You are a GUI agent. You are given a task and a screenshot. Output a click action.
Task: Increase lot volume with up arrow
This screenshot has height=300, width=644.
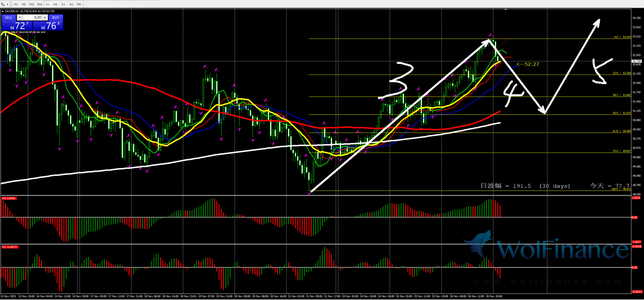[x=45, y=18]
